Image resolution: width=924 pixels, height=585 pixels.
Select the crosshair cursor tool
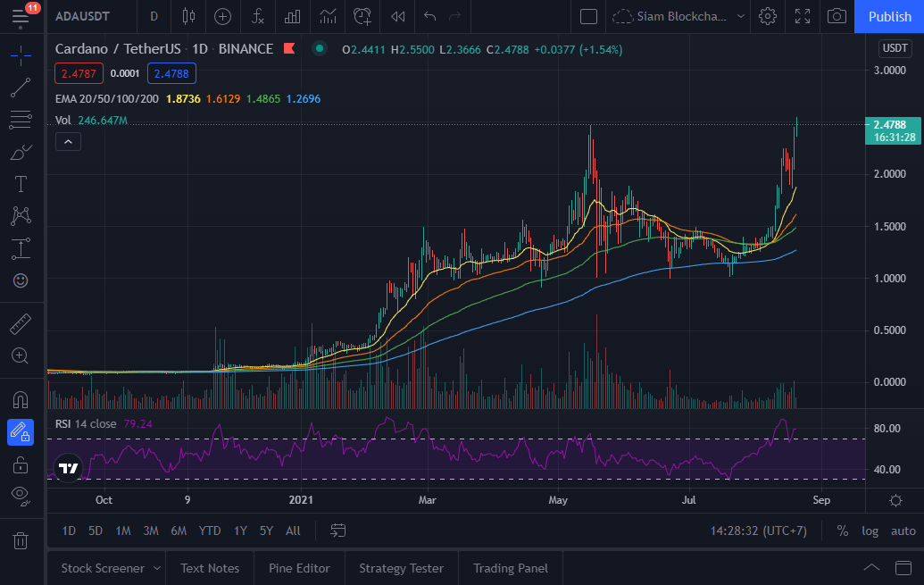[21, 55]
